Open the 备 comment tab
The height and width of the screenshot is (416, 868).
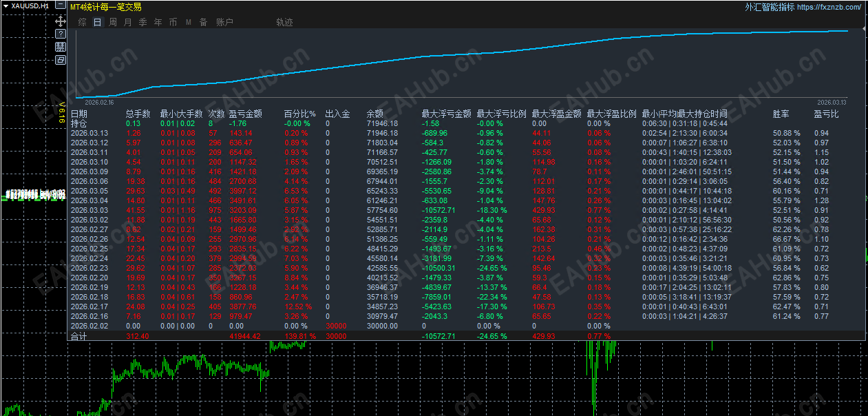[x=204, y=22]
